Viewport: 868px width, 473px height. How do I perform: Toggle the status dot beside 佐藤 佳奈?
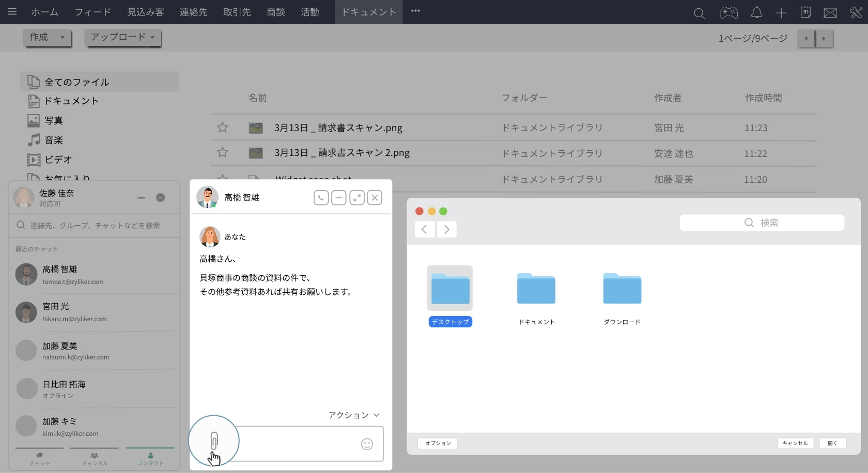[x=161, y=198]
